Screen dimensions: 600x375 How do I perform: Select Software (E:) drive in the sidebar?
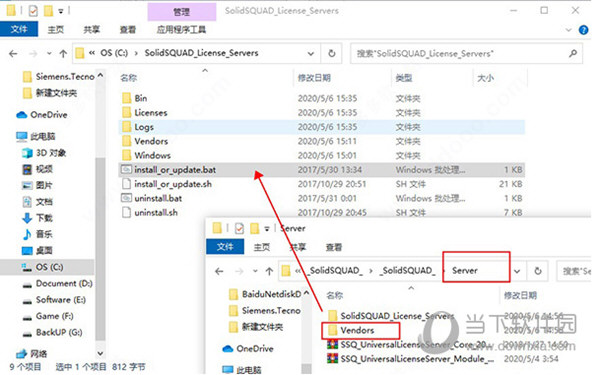pos(54,300)
